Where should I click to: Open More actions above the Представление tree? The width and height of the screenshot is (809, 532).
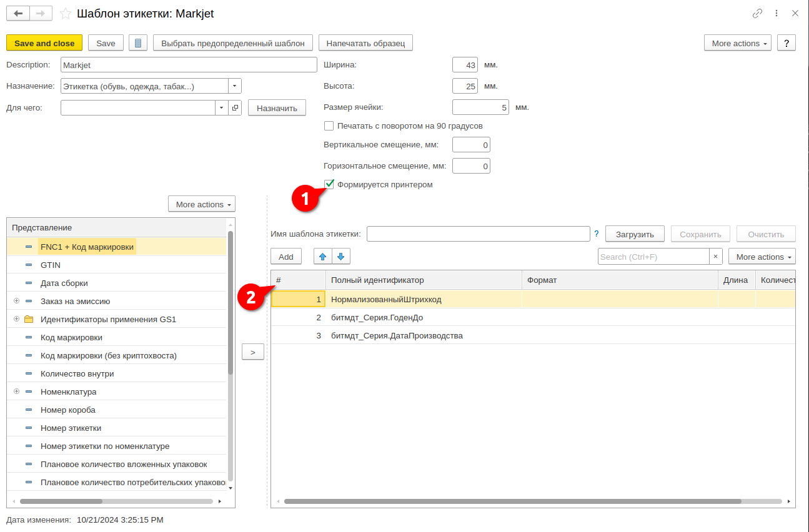[202, 204]
